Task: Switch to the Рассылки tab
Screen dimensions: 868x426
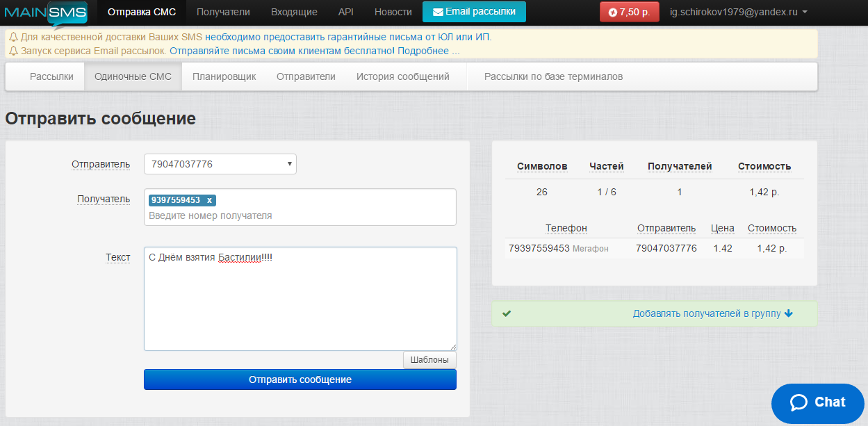Action: pos(51,76)
